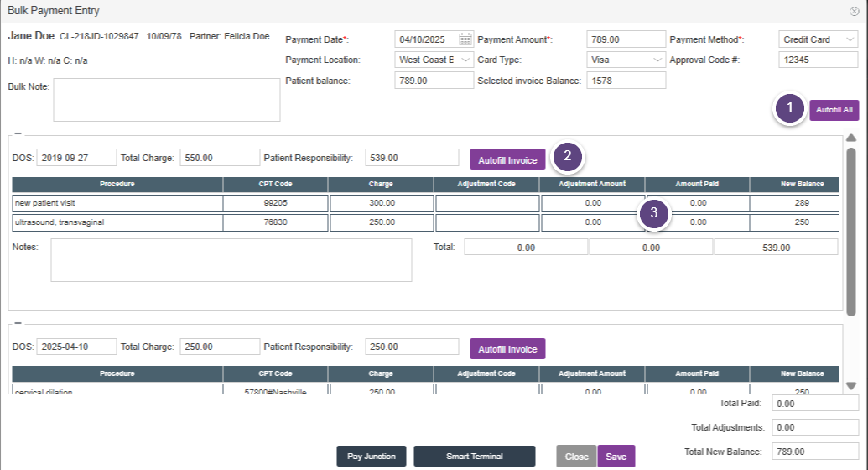Collapse the 2019-09-27 invoice section
The height and width of the screenshot is (470, 868).
click(18, 134)
